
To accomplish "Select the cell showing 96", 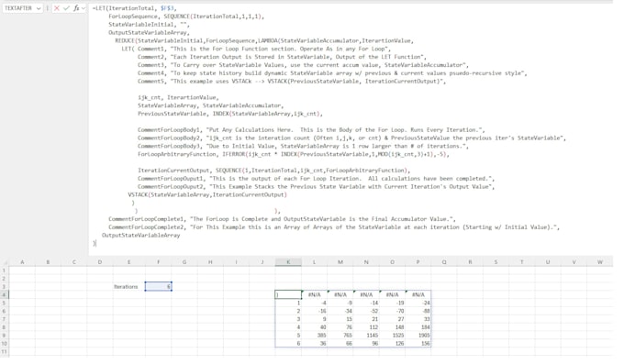I will (x=366, y=343).
